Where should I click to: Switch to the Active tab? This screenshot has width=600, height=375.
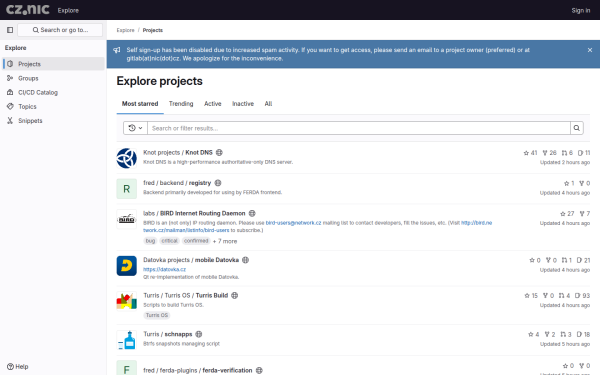point(213,104)
